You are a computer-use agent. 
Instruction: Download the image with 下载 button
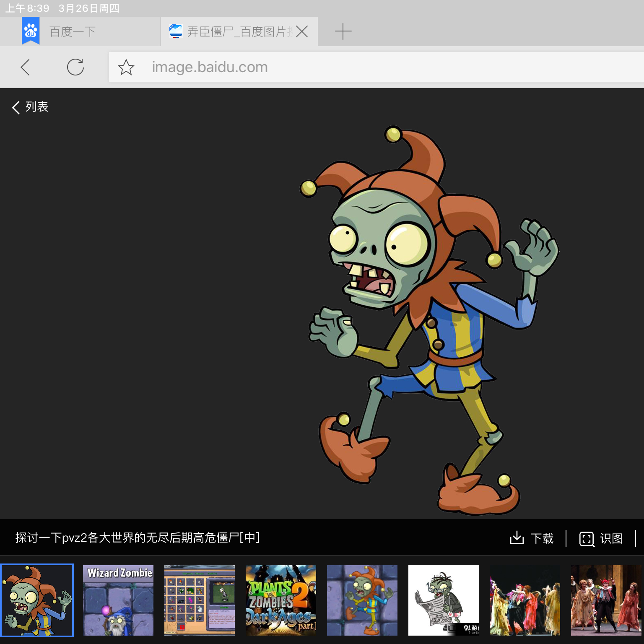pyautogui.click(x=532, y=538)
